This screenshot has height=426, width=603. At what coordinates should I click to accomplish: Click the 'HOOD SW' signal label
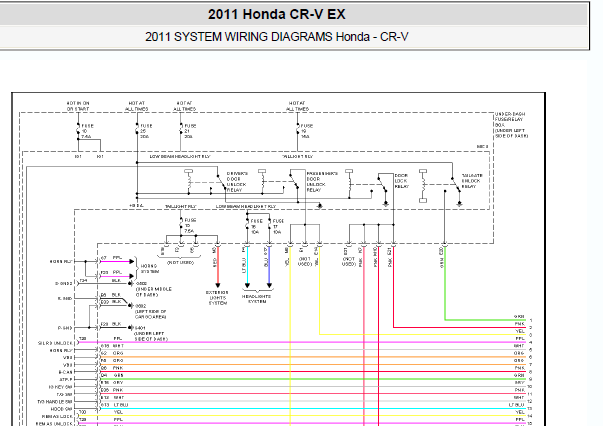(63, 409)
